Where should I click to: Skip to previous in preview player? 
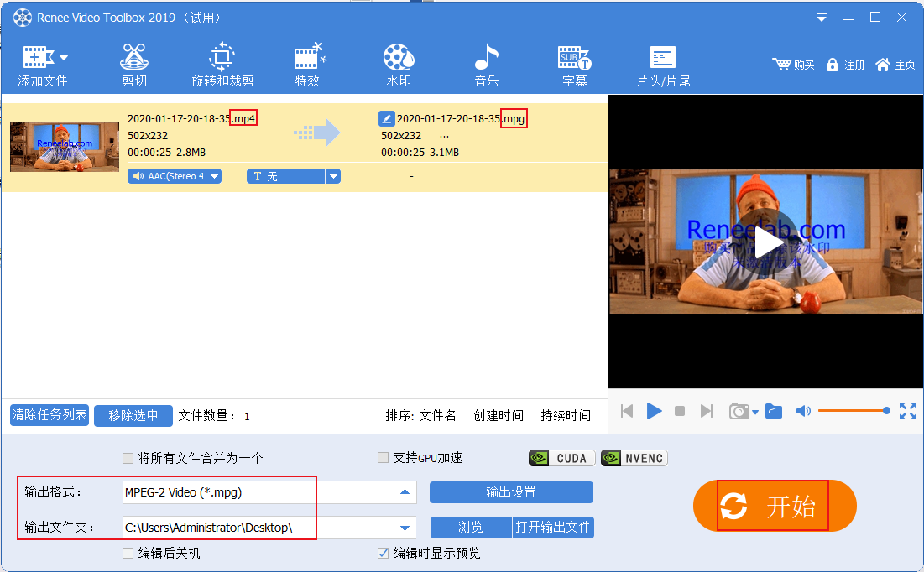tap(627, 411)
